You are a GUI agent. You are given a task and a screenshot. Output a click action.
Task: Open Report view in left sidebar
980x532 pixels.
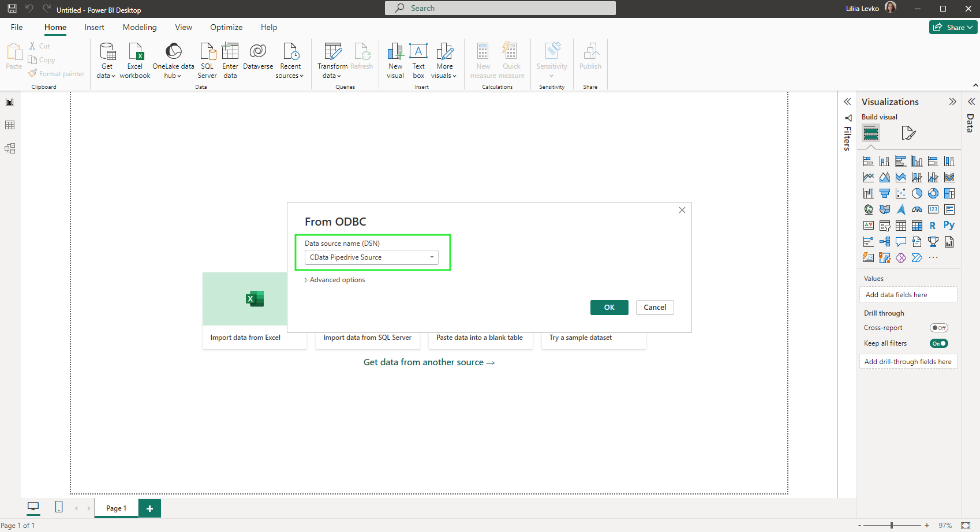pos(10,102)
